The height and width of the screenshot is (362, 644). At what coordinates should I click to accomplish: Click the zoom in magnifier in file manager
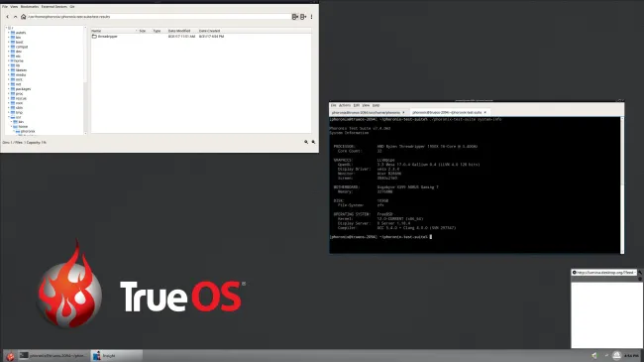click(313, 142)
